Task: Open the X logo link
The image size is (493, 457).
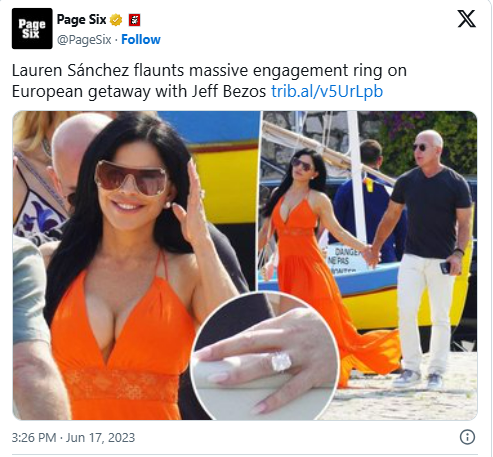Action: click(x=466, y=19)
